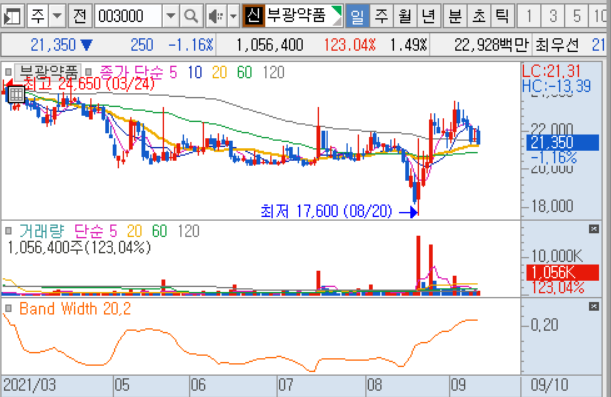Click the window layout icon at toolbar start
The image size is (611, 397).
[12, 16]
